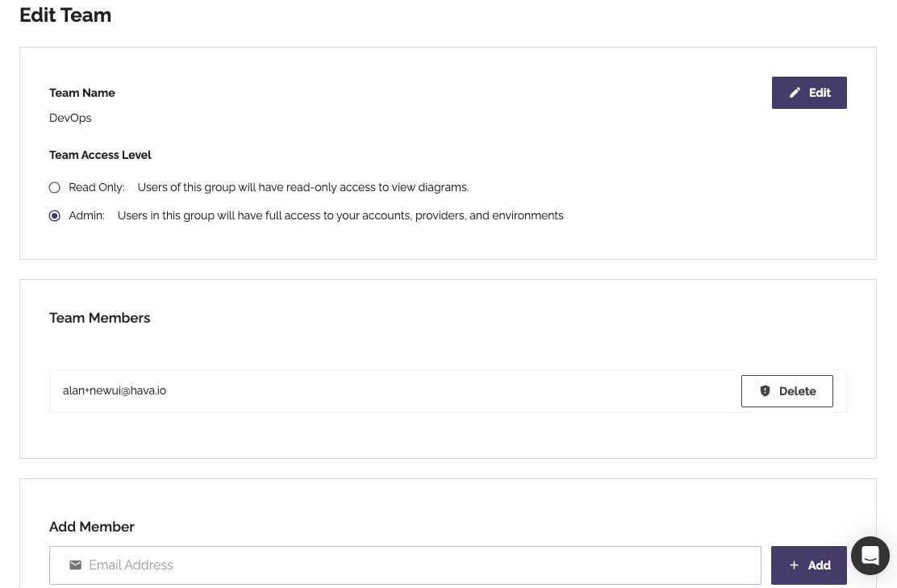Click the Admin full access description text
This screenshot has width=897, height=588.
point(340,215)
